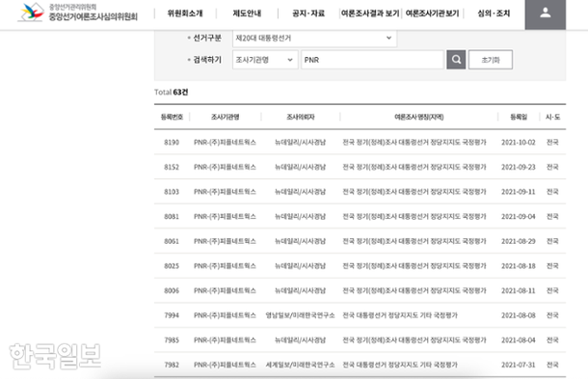Click the date 2021-07-31

519,365
